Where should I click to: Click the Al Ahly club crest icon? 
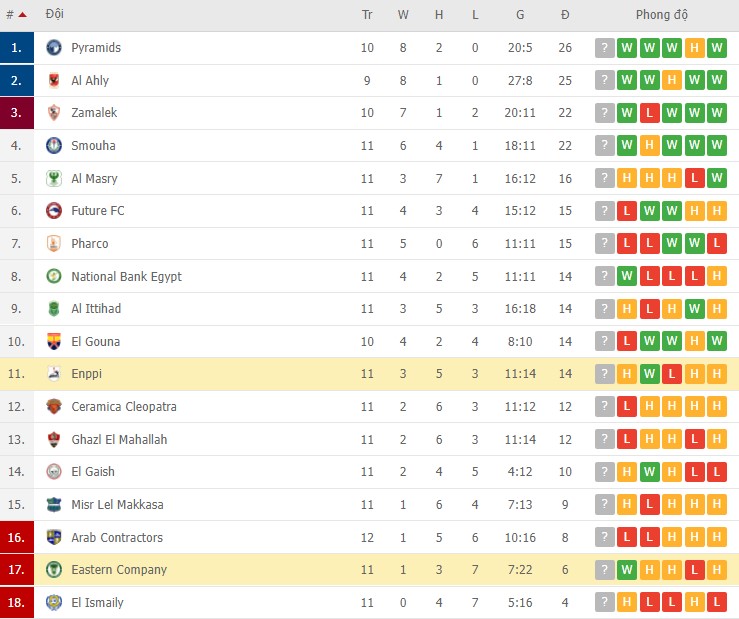click(x=54, y=80)
